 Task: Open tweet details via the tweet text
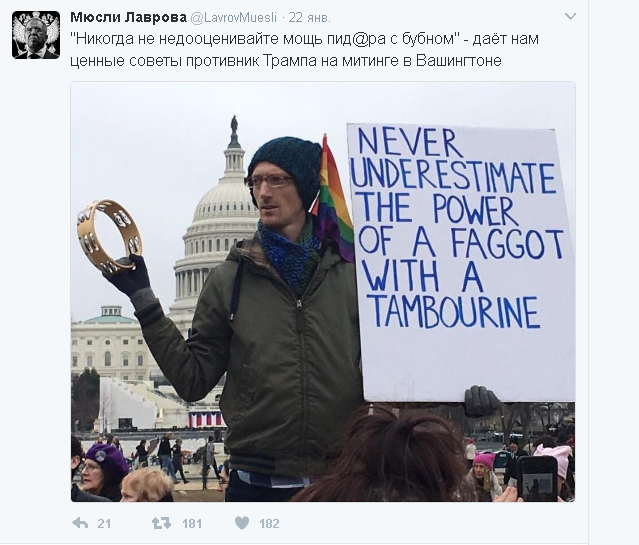coord(305,50)
